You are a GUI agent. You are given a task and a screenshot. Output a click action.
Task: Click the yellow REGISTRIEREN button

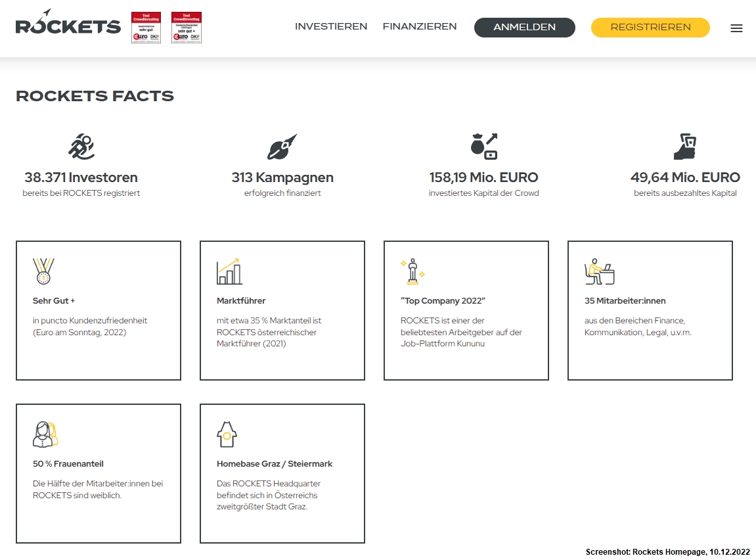pos(650,28)
